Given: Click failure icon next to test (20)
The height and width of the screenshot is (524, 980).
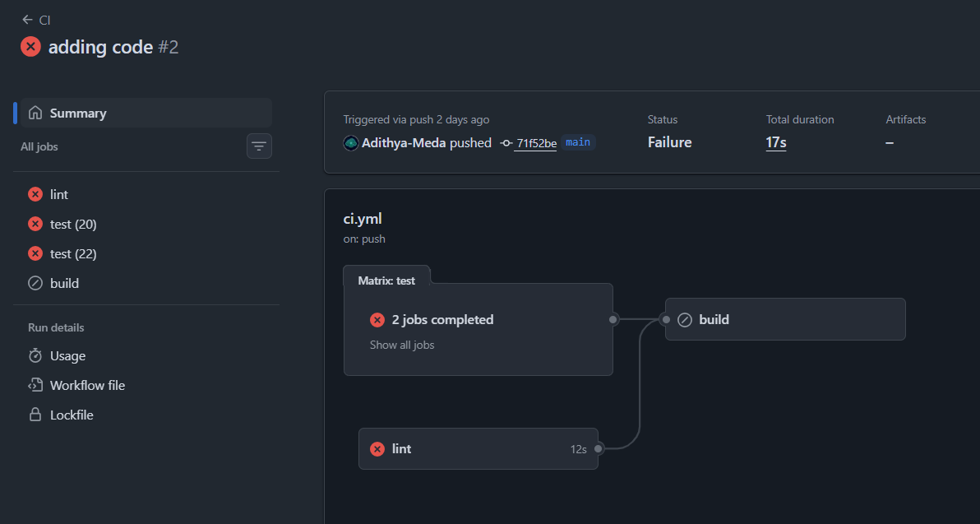Looking at the screenshot, I should click(35, 224).
